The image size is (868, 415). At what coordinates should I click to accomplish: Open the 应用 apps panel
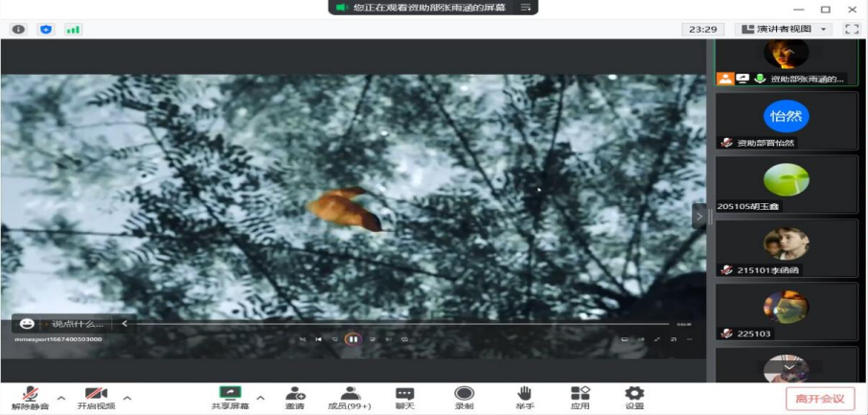coord(581,398)
